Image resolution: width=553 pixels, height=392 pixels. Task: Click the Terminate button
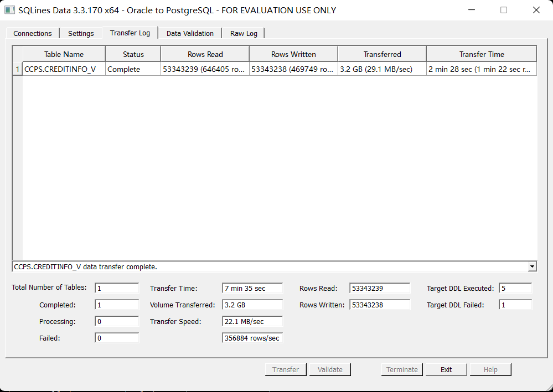pyautogui.click(x=402, y=369)
